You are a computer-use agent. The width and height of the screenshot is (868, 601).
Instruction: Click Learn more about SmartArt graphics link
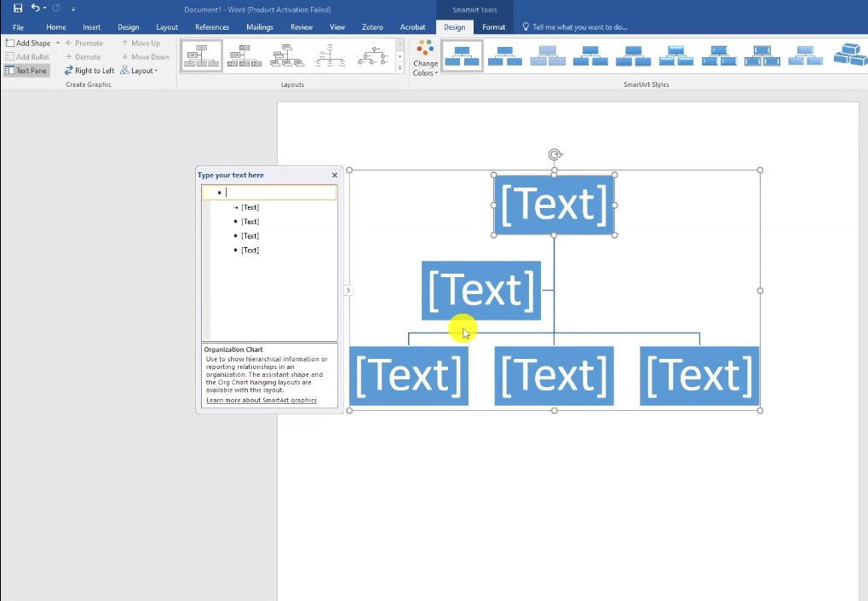(261, 400)
